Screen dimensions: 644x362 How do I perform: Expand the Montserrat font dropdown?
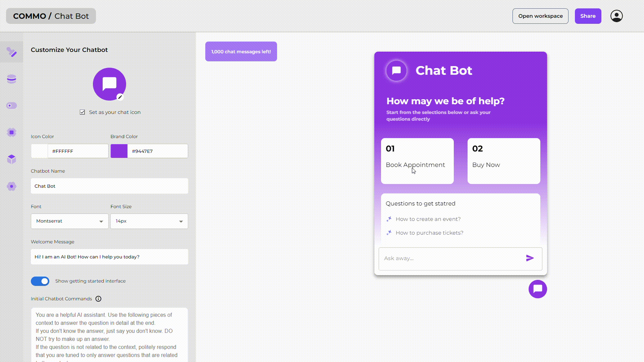[70, 221]
